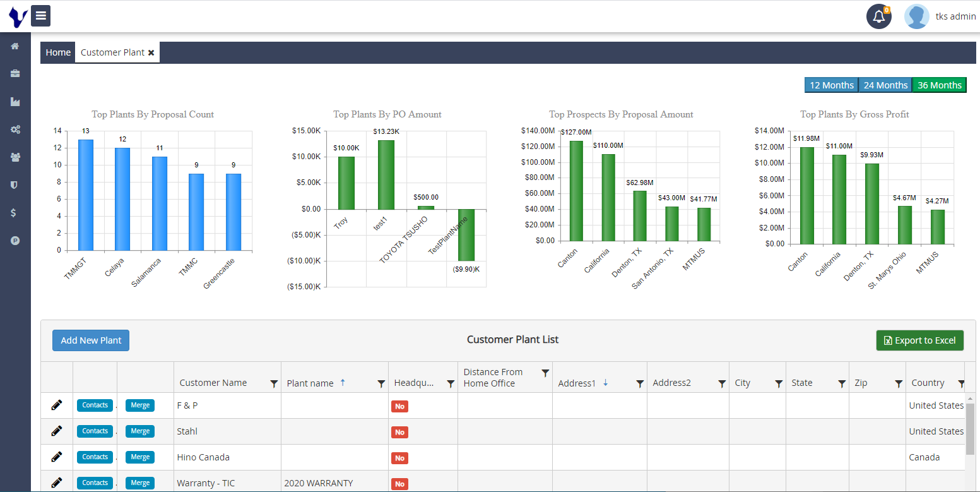980x492 pixels.
Task: Select the 12 Months range
Action: (831, 85)
